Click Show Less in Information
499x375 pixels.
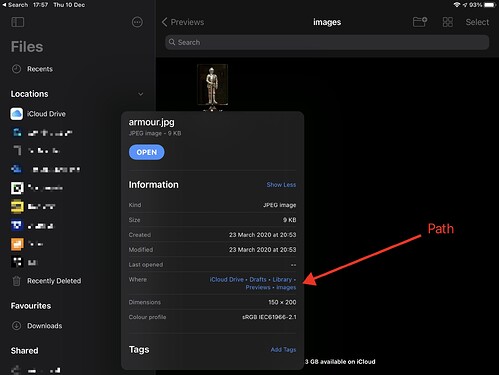(x=281, y=185)
